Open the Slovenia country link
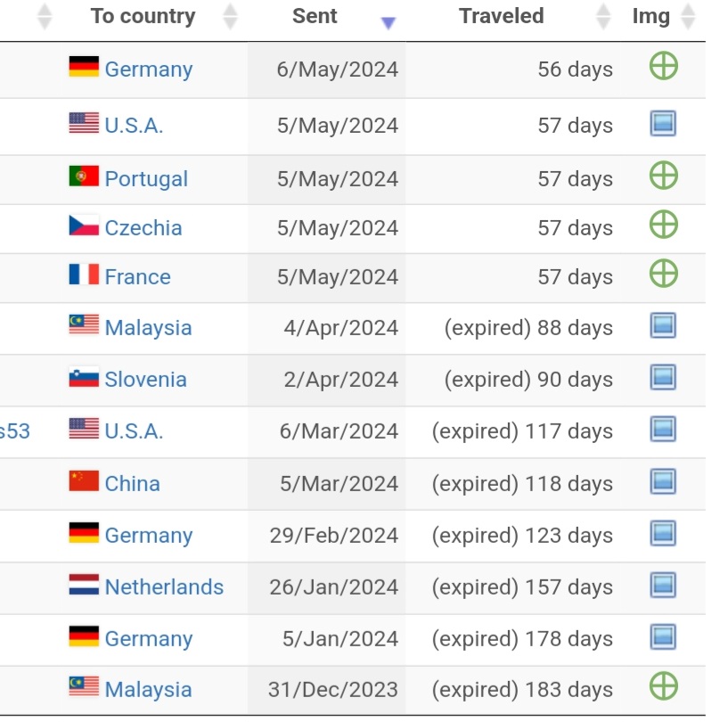Viewport: 728px width, 722px height. (146, 380)
